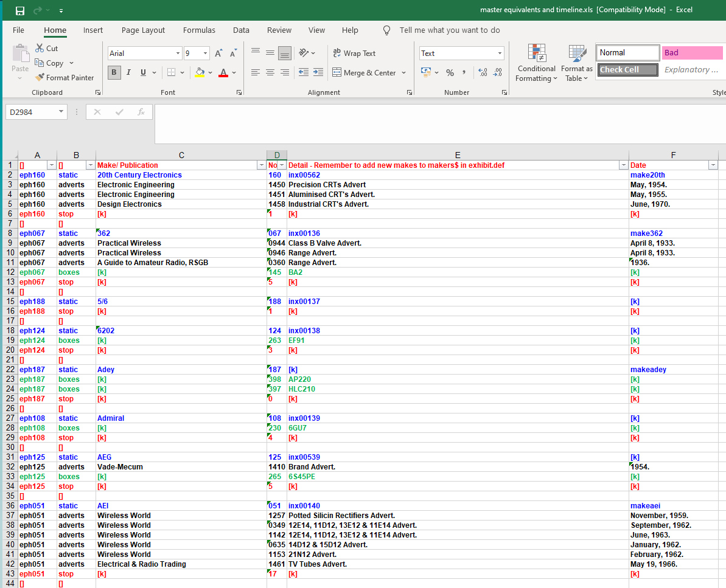This screenshot has height=588, width=726.
Task: Switch to the Insert tab
Action: (x=93, y=30)
